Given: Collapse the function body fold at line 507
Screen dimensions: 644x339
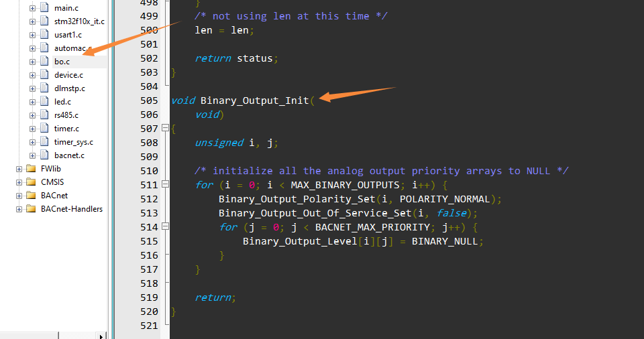Looking at the screenshot, I should click(x=165, y=128).
